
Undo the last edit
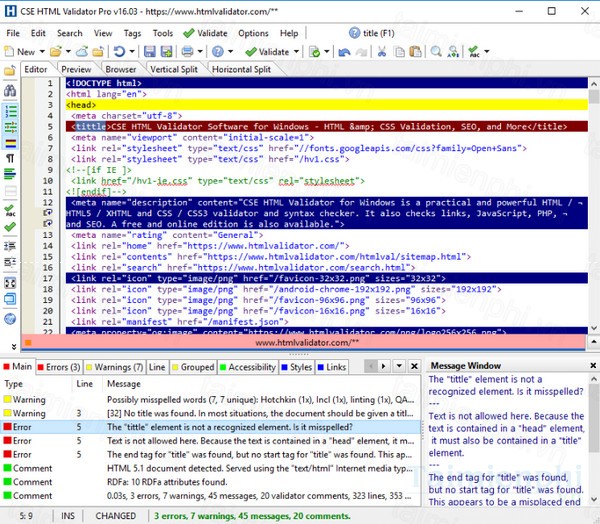point(344,52)
